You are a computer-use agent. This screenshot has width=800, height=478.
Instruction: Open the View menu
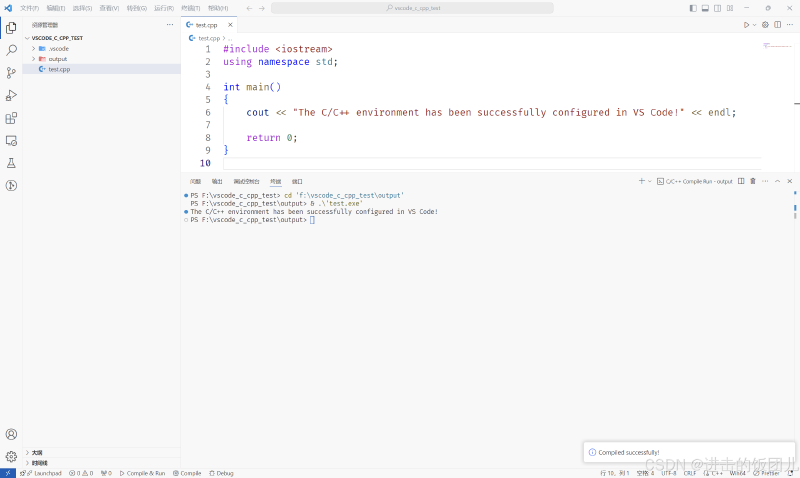point(109,8)
